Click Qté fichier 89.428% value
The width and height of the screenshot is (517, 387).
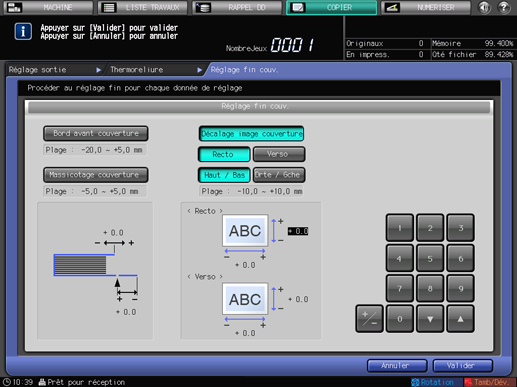(499, 54)
